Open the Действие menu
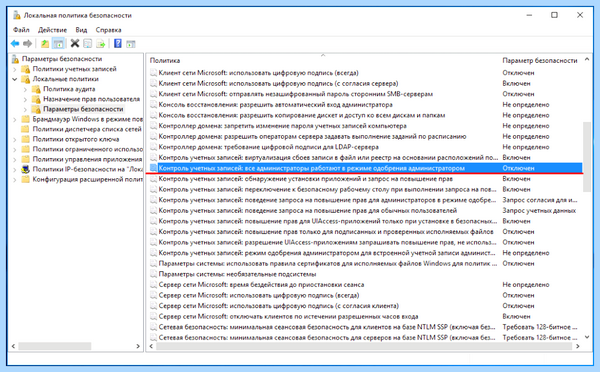This screenshot has width=600, height=372. click(52, 30)
